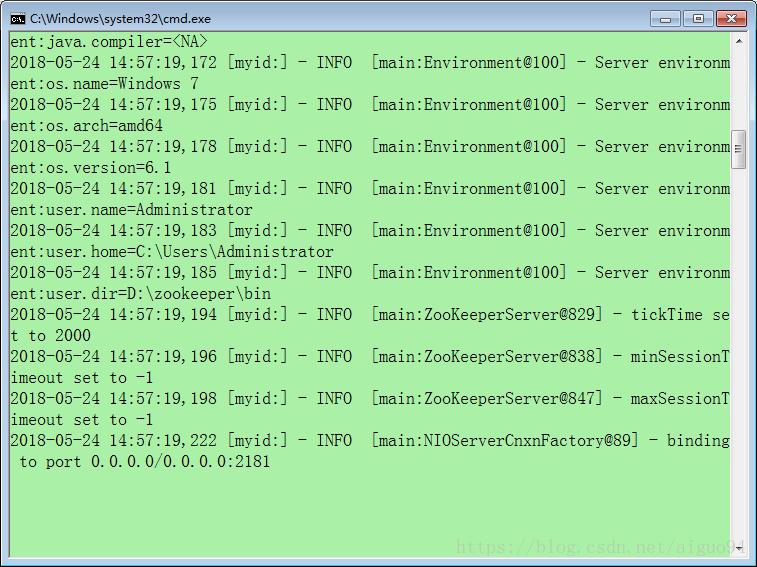The width and height of the screenshot is (757, 567).
Task: Click the os.version=6.1 output line
Action: 91,168
